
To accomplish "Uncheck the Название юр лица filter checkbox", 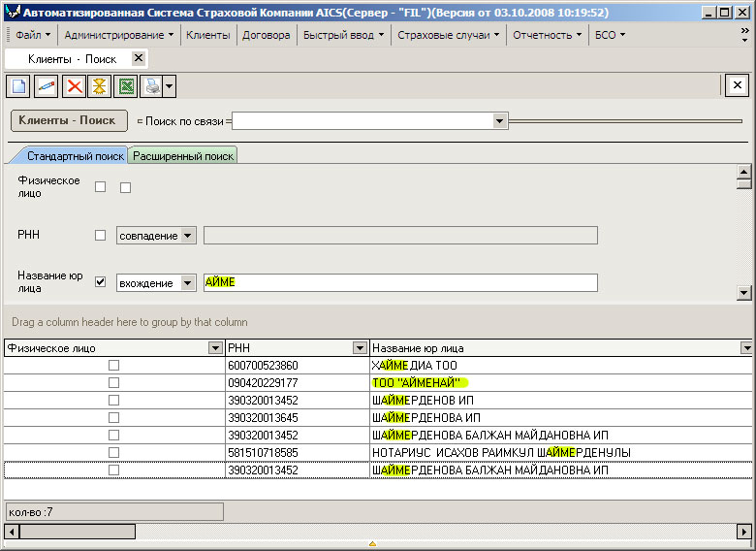I will click(100, 282).
